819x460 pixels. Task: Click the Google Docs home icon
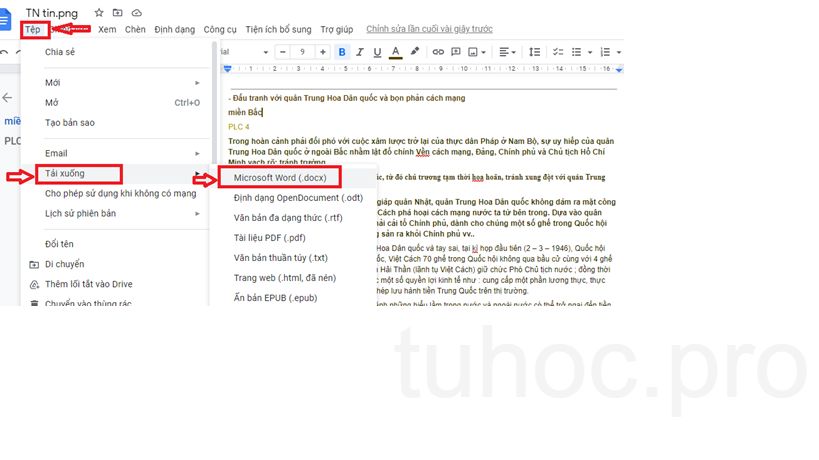pos(4,20)
